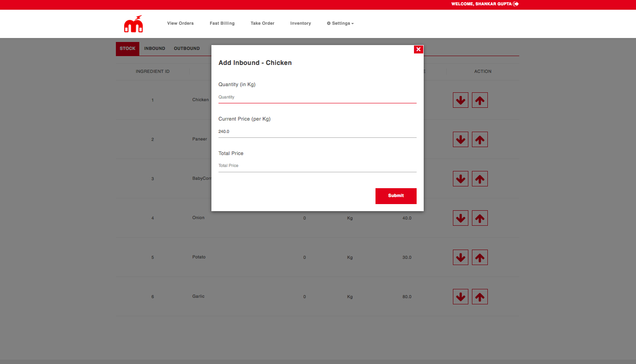The height and width of the screenshot is (364, 636).
Task: Click the outbound up arrow for BabyCorn
Action: coord(480,179)
